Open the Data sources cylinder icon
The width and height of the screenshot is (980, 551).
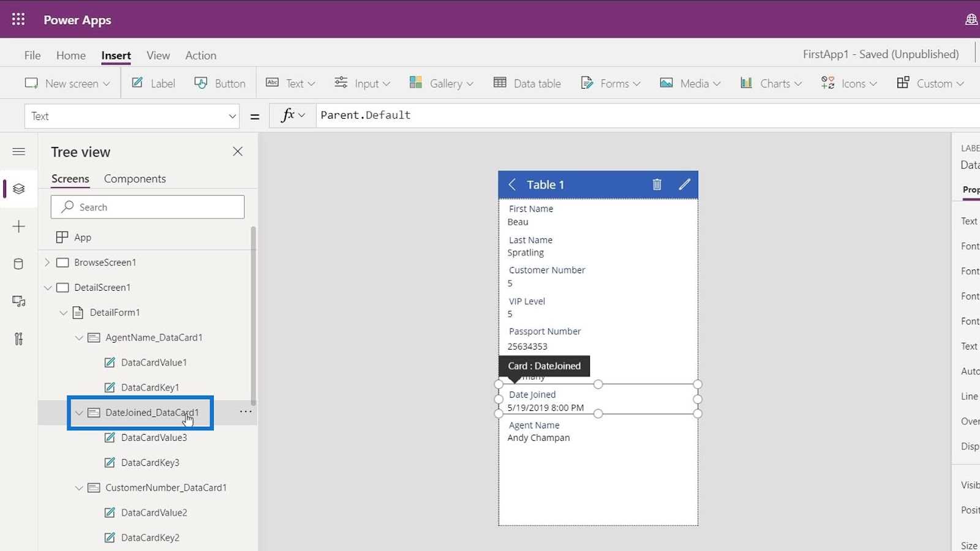click(19, 264)
